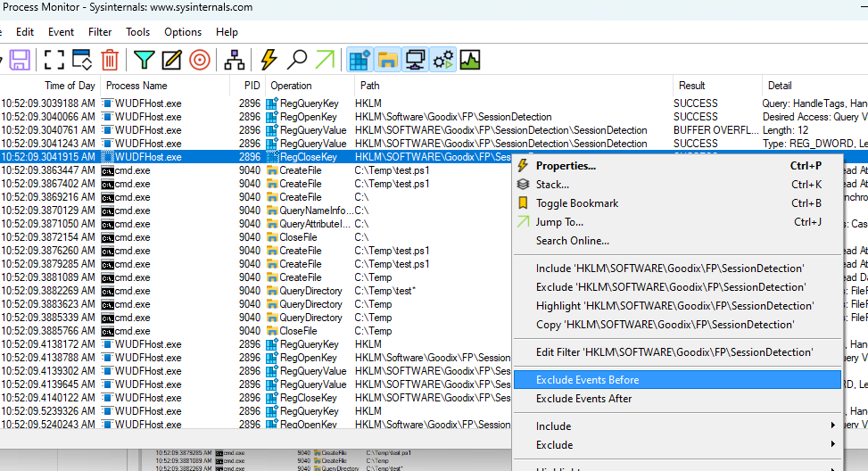868x471 pixels.
Task: Click the Find magnifier icon
Action: [x=297, y=60]
